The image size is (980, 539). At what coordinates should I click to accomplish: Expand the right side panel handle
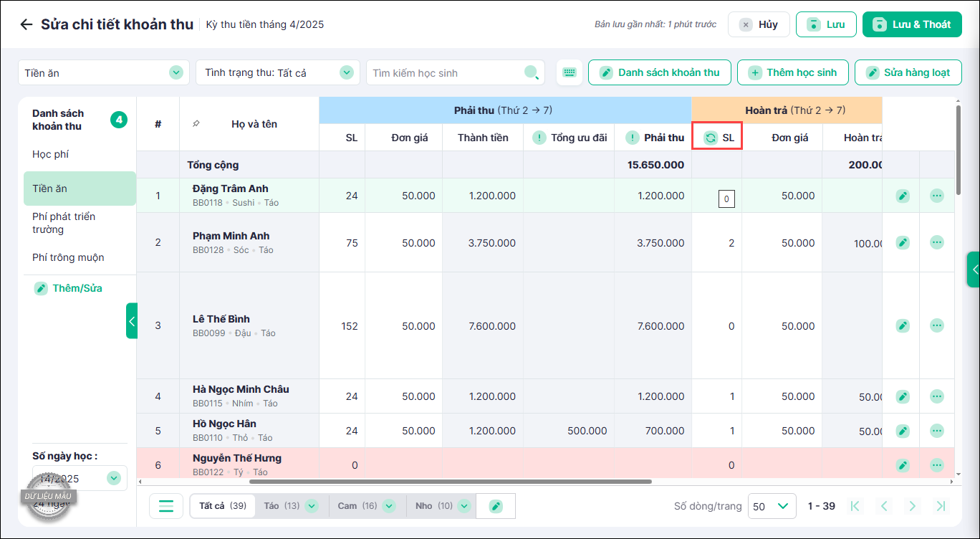(974, 269)
